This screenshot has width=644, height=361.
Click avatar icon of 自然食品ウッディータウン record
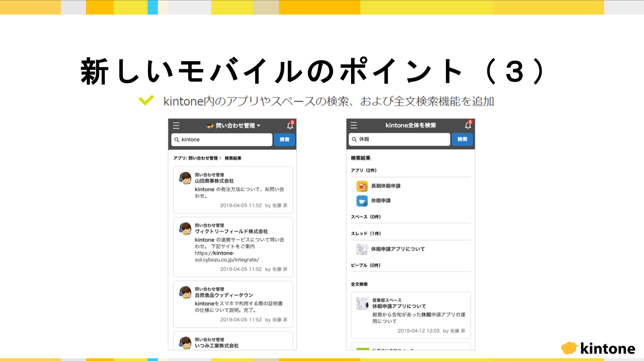185,293
